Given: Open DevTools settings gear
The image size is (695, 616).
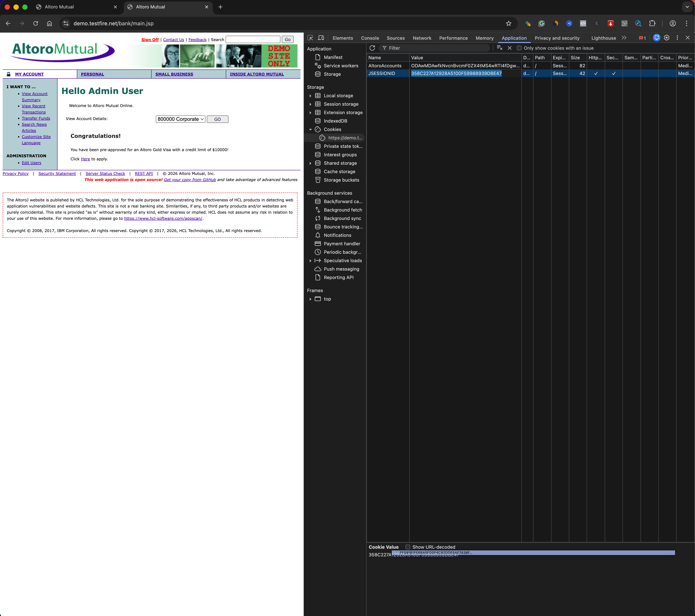Looking at the screenshot, I should (667, 38).
